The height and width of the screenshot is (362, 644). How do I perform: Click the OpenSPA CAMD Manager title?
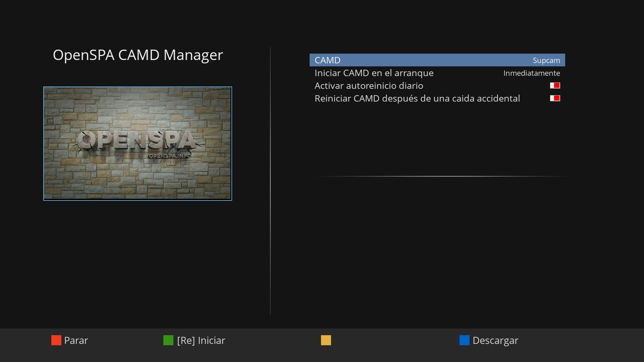pyautogui.click(x=138, y=55)
